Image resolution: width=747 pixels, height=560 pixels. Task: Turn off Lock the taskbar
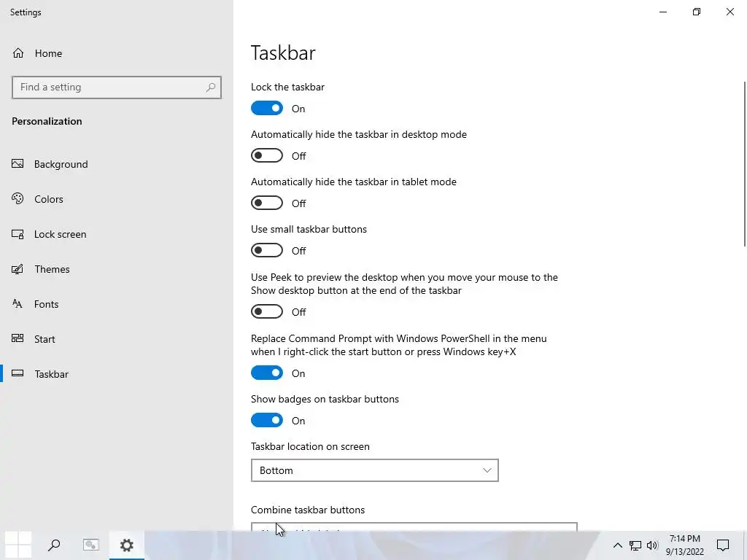coord(267,108)
